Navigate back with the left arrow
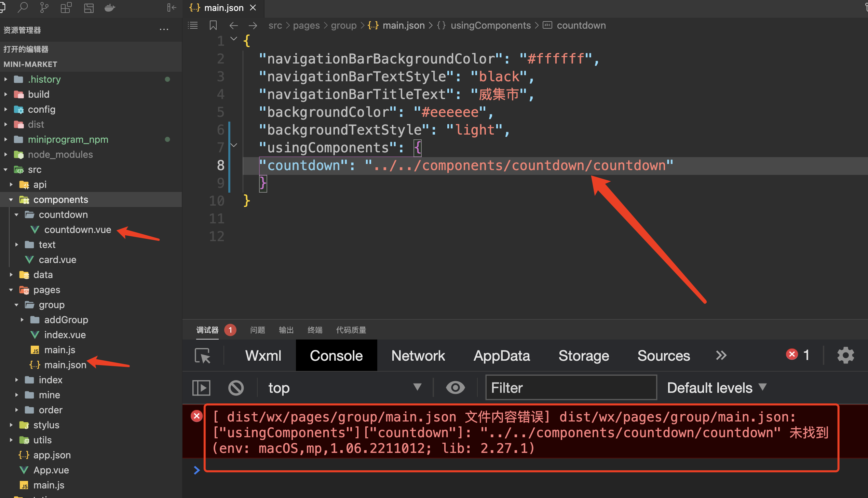 coord(233,25)
